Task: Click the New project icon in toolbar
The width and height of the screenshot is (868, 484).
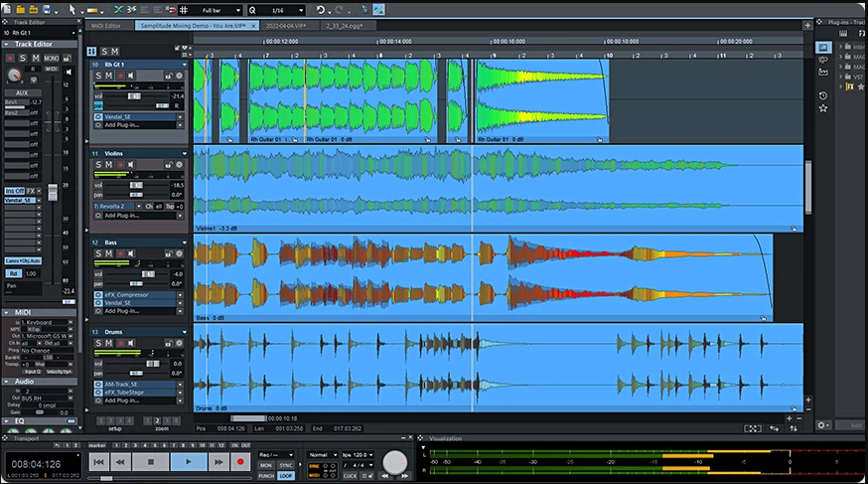Action: [7, 9]
